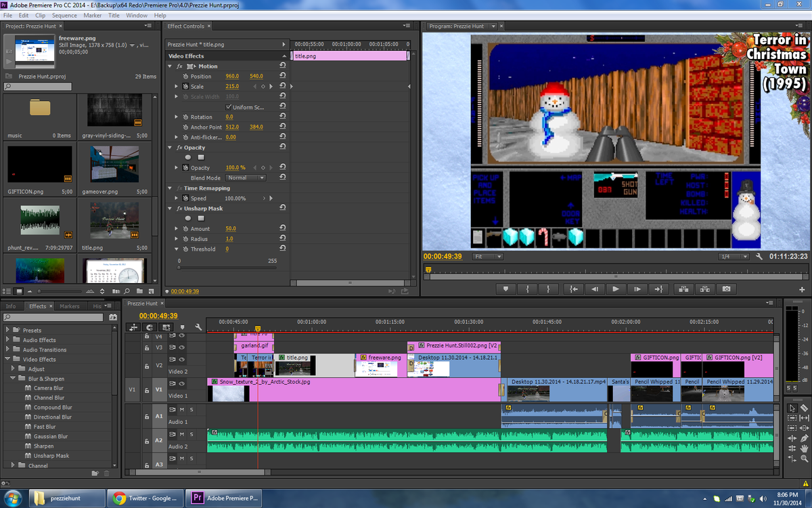
Task: Open the 1/4 playback resolution dropdown
Action: (x=734, y=257)
